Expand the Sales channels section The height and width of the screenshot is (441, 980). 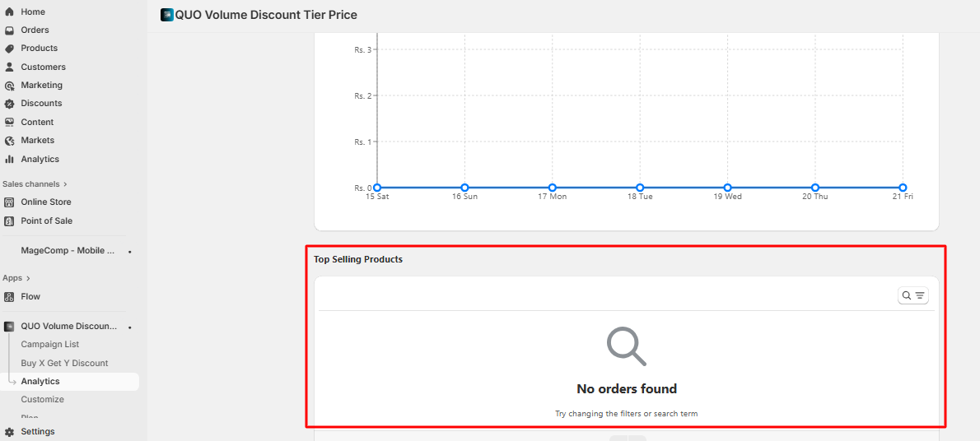tap(65, 184)
